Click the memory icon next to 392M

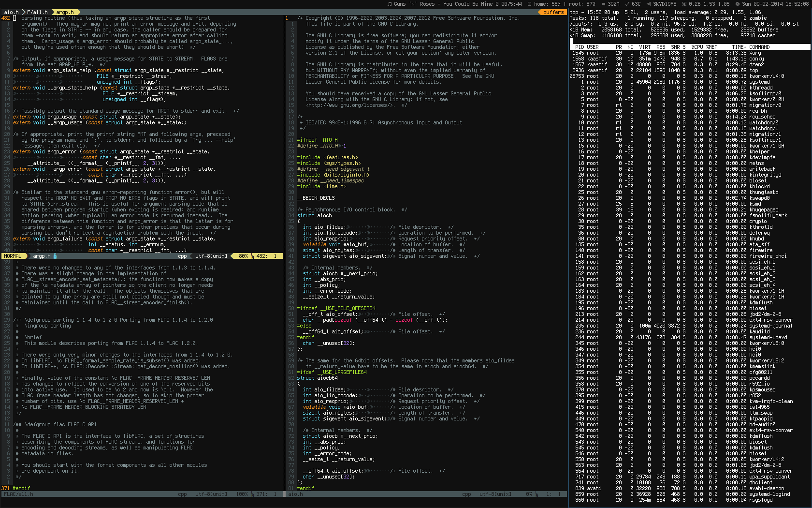click(x=602, y=4)
